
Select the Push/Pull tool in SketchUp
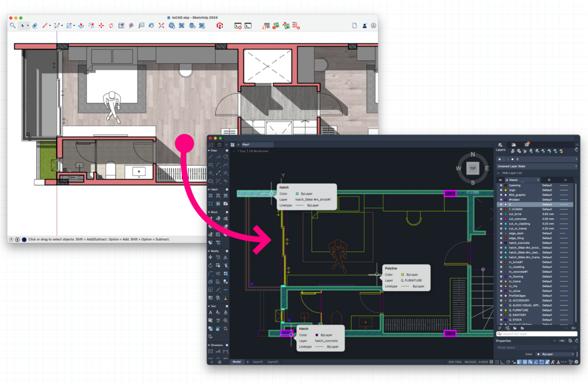pyautogui.click(x=81, y=26)
